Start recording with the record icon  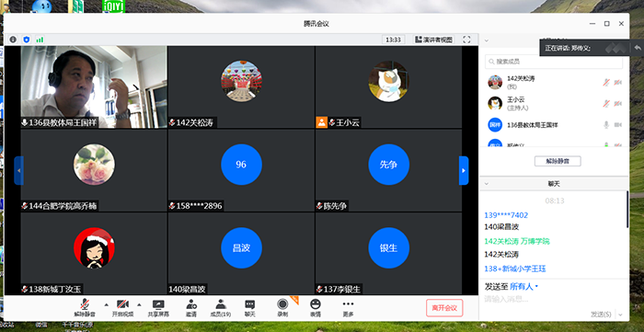click(282, 304)
